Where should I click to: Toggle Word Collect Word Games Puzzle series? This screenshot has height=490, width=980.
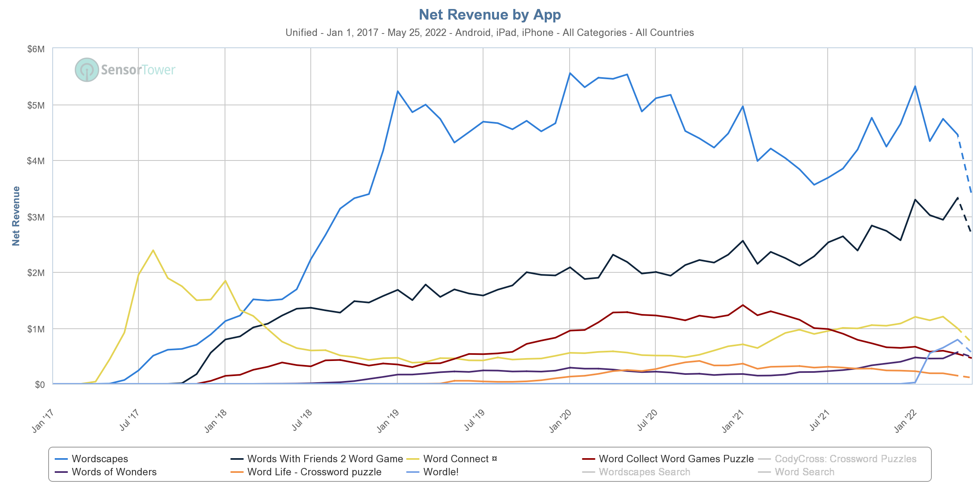click(668, 459)
